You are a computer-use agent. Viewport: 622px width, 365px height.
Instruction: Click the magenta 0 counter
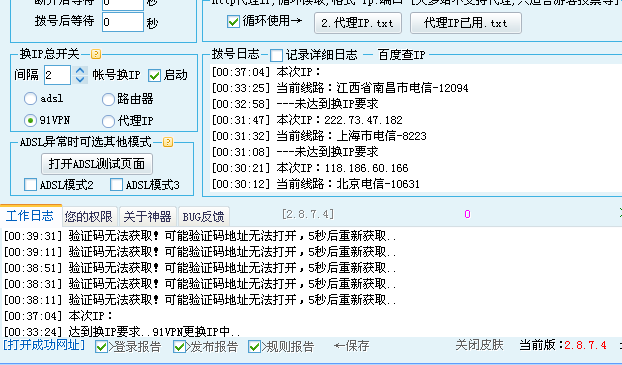click(467, 215)
